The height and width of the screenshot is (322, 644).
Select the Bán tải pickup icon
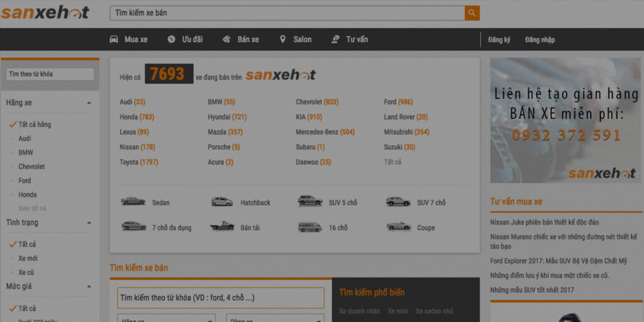coord(222,226)
